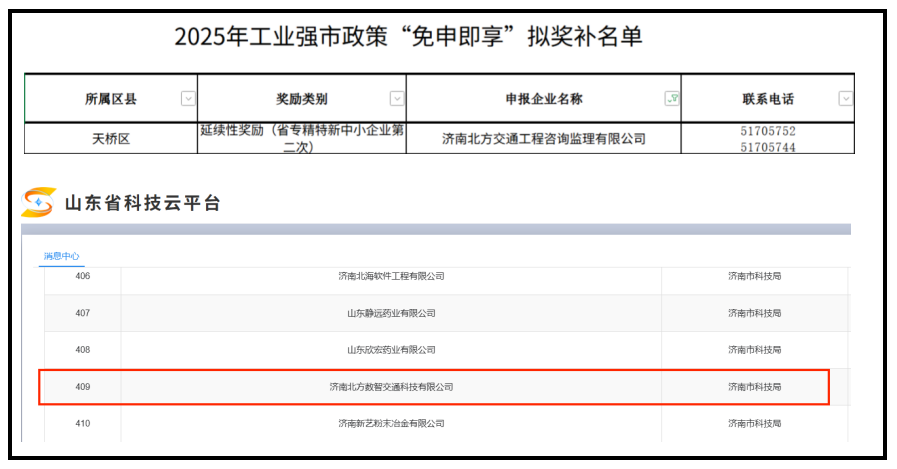The width and height of the screenshot is (897, 469).
Task: Click the phone number cell 51705752
Action: click(767, 132)
